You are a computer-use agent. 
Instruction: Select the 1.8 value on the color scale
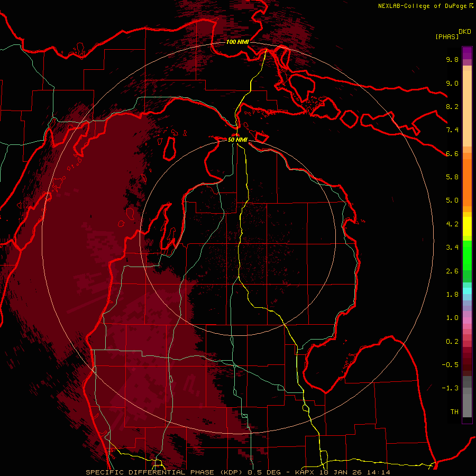point(452,295)
